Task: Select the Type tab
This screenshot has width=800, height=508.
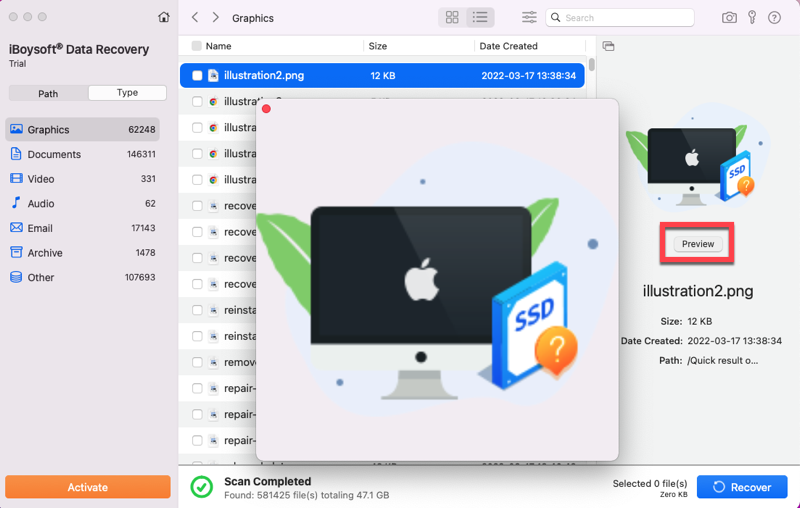Action: pos(127,93)
